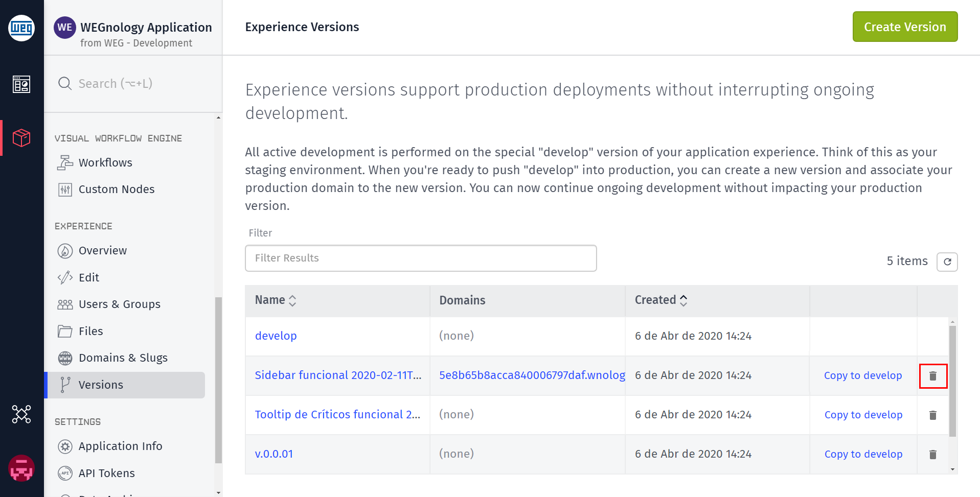The height and width of the screenshot is (497, 980).
Task: Click the WE application badge
Action: [65, 28]
